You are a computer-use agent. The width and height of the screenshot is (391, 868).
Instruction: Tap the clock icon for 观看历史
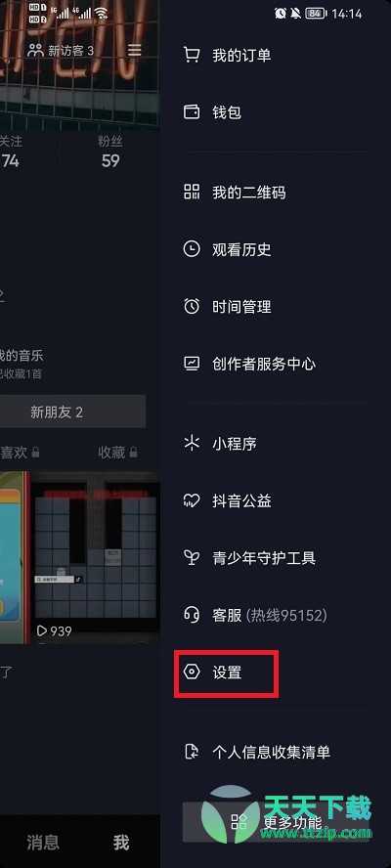tap(192, 249)
